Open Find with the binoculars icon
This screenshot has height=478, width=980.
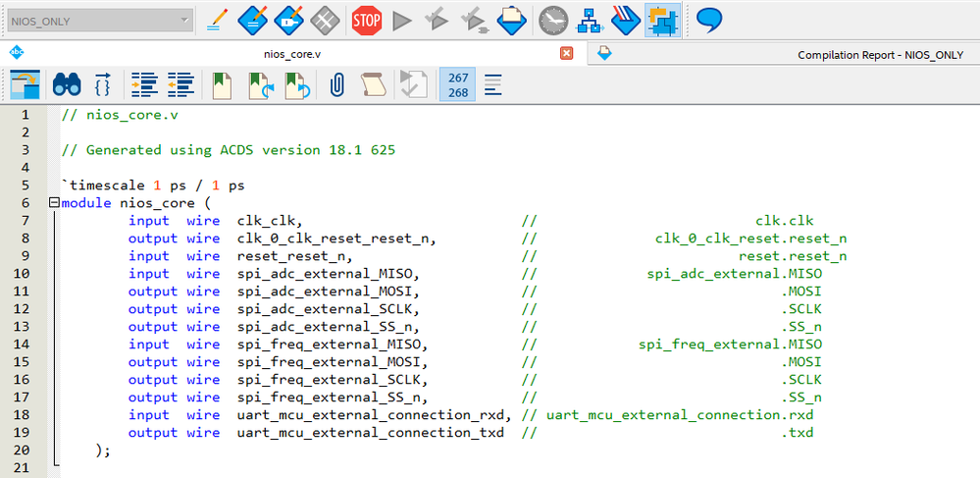click(x=67, y=84)
